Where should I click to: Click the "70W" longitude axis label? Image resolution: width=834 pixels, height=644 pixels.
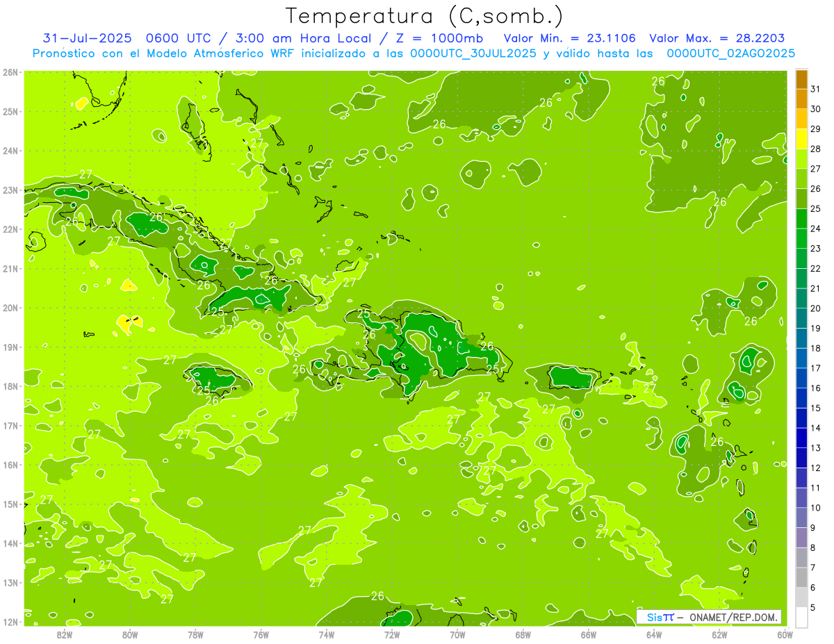click(x=457, y=634)
